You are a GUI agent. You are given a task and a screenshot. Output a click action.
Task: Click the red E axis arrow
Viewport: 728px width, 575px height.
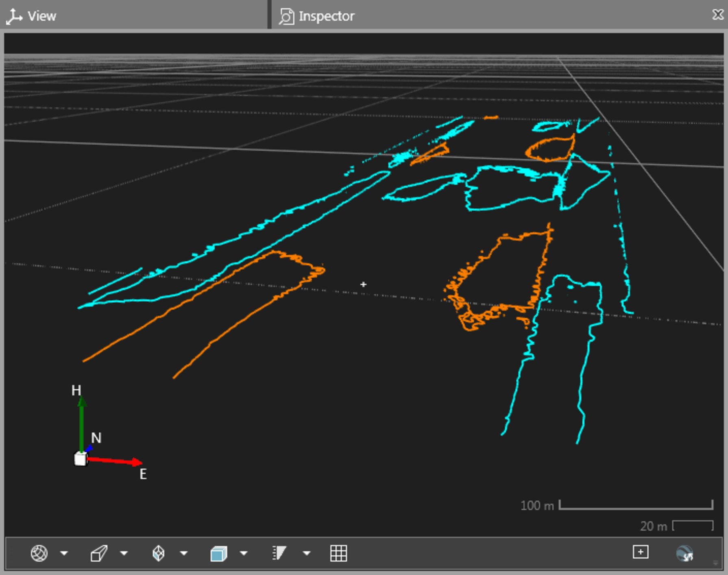[115, 461]
